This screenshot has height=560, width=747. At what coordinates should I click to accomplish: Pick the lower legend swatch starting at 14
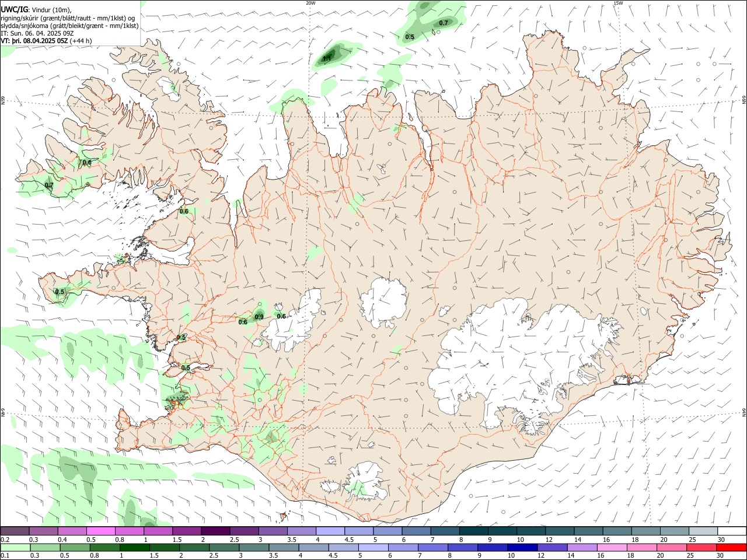pyautogui.click(x=582, y=548)
